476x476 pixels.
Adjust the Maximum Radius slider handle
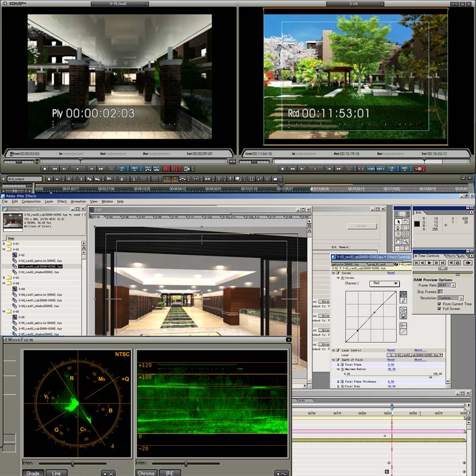430,377
